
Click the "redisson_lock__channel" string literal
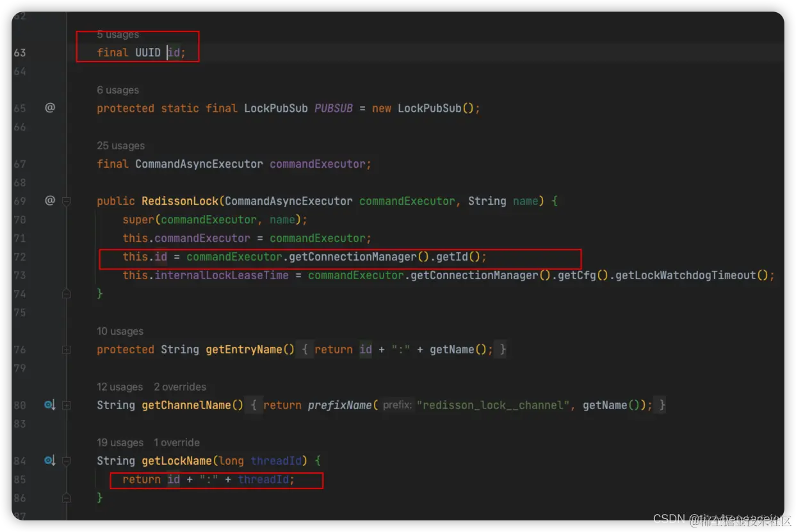coord(493,405)
